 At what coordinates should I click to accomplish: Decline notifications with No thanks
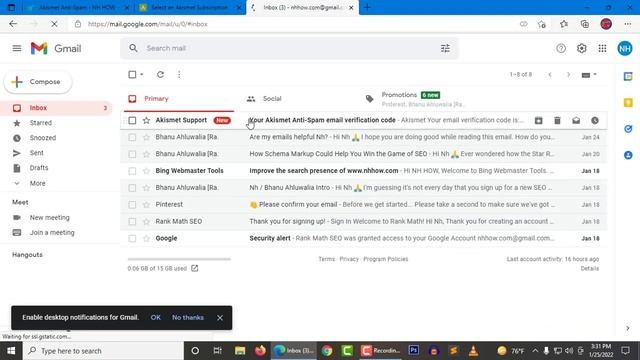point(188,318)
